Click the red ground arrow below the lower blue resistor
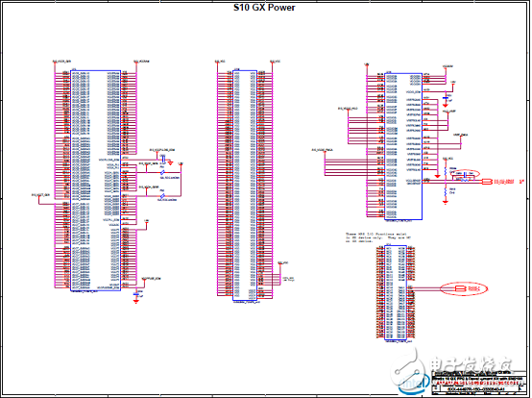The width and height of the screenshot is (532, 398). pos(446,202)
